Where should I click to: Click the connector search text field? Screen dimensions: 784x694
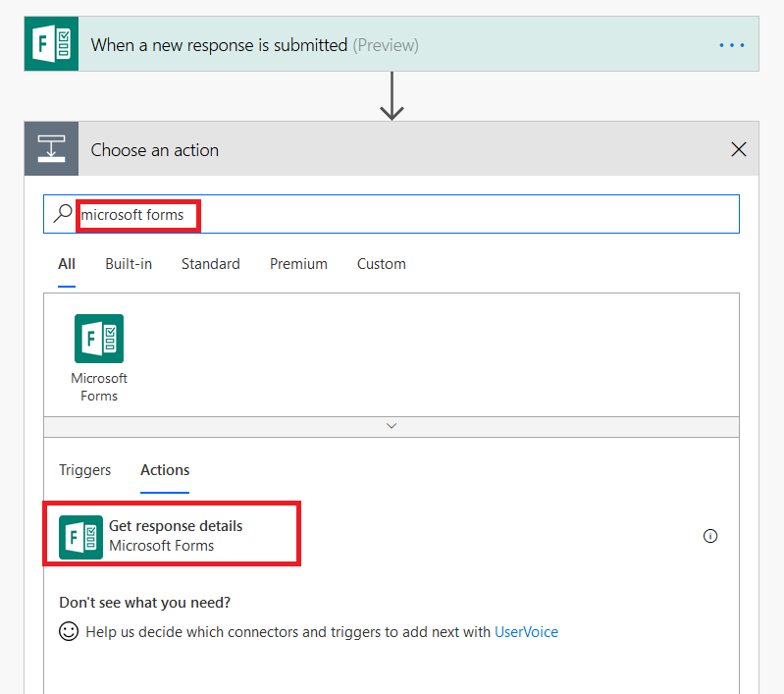click(442, 214)
